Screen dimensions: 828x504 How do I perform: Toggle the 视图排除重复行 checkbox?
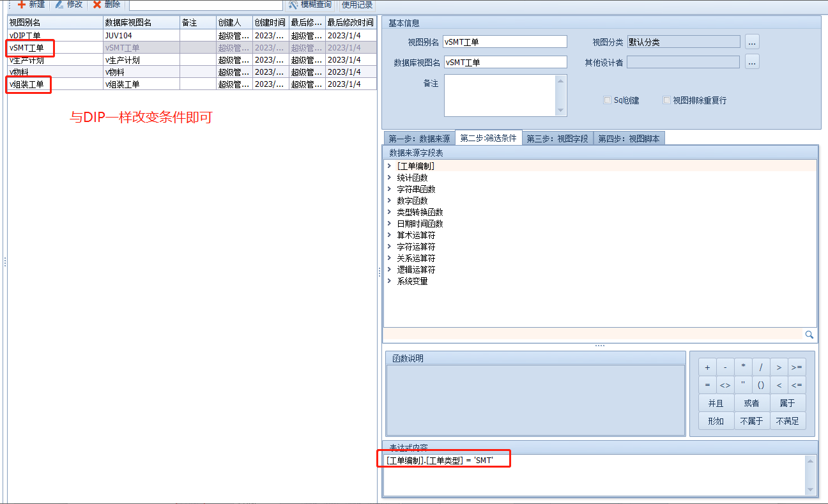[x=666, y=100]
